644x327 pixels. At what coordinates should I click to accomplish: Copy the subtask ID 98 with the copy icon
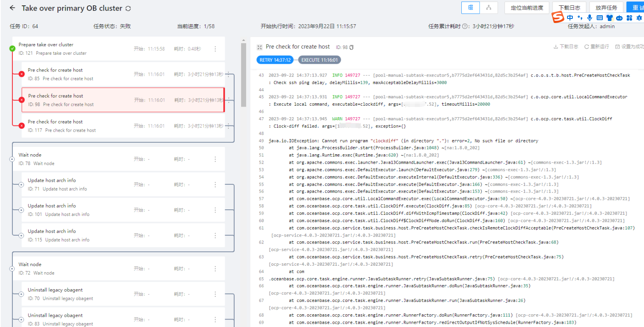coord(351,47)
